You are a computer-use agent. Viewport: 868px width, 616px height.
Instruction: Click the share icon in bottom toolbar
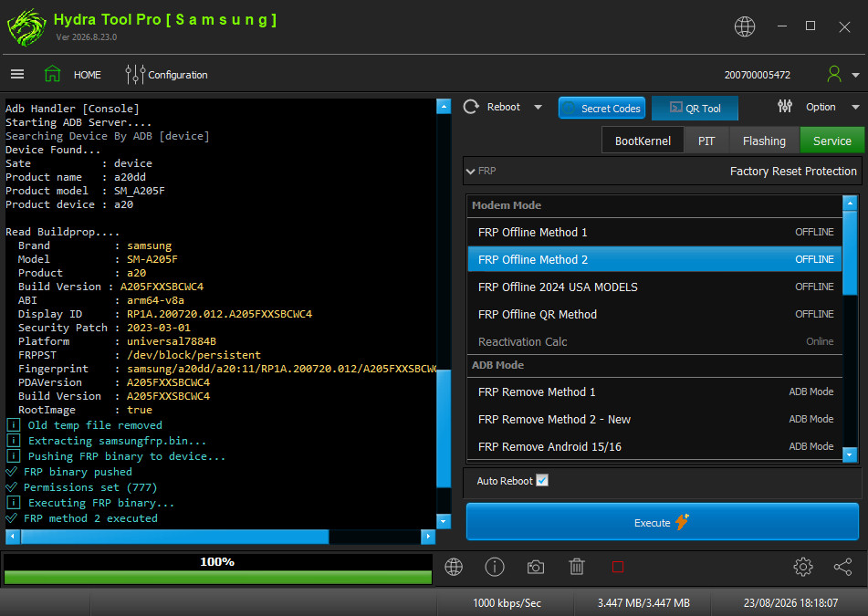842,568
